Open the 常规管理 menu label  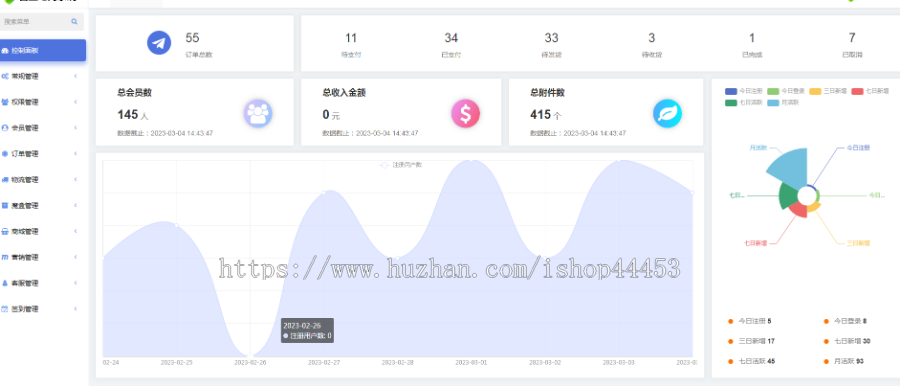(25, 76)
